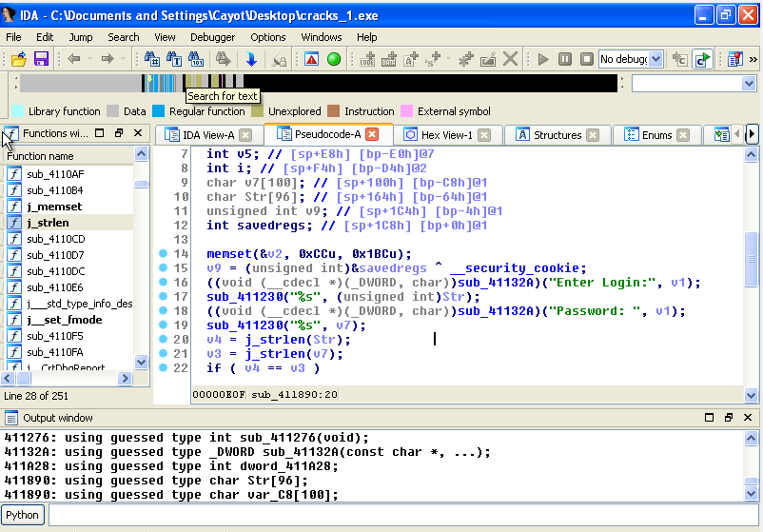Open the Windows menu
The image size is (763, 532).
click(x=322, y=37)
